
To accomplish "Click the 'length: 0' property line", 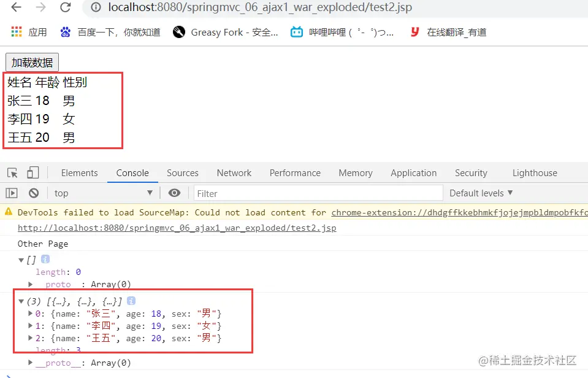I will [58, 272].
